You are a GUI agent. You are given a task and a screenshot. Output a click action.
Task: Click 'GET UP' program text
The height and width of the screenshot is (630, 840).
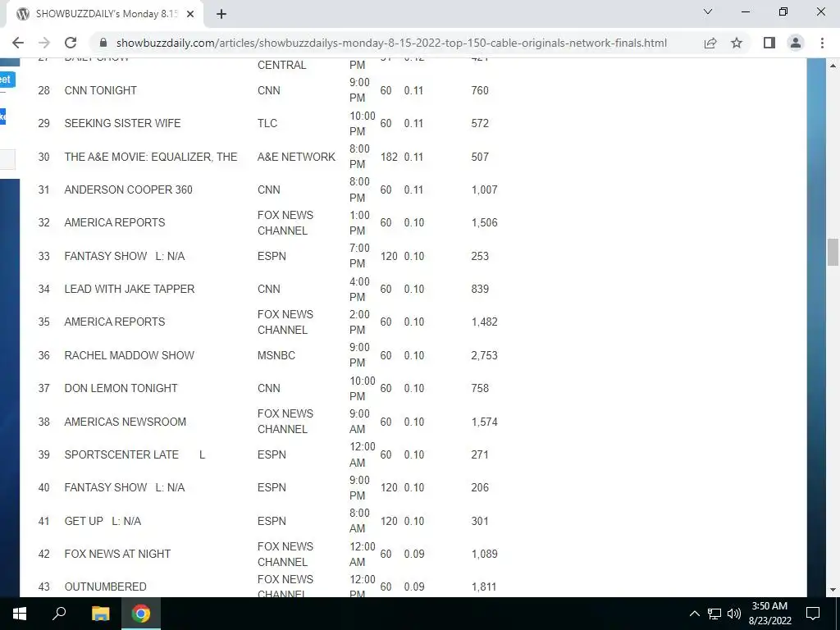[x=84, y=521]
